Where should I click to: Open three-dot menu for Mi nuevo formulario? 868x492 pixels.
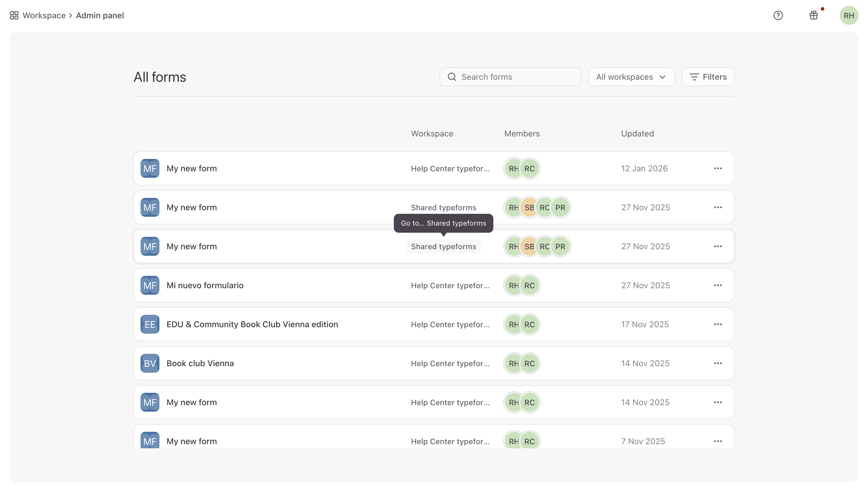[x=718, y=285]
